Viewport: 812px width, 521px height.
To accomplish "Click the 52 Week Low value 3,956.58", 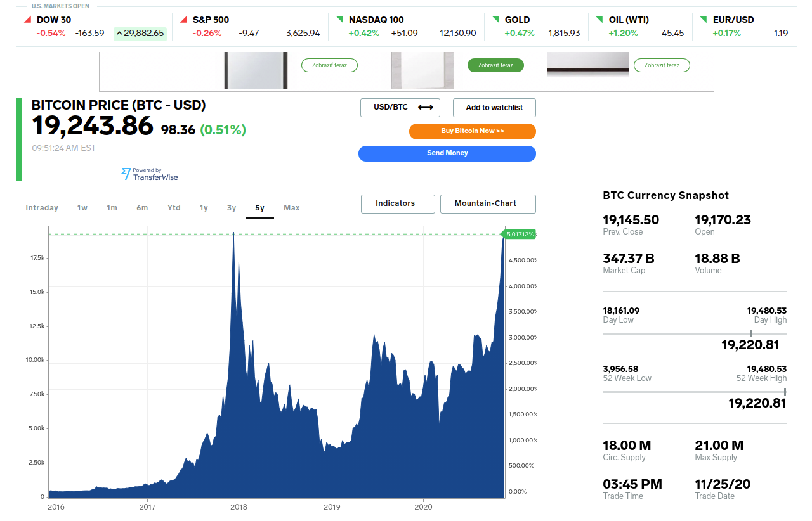I will pos(620,369).
